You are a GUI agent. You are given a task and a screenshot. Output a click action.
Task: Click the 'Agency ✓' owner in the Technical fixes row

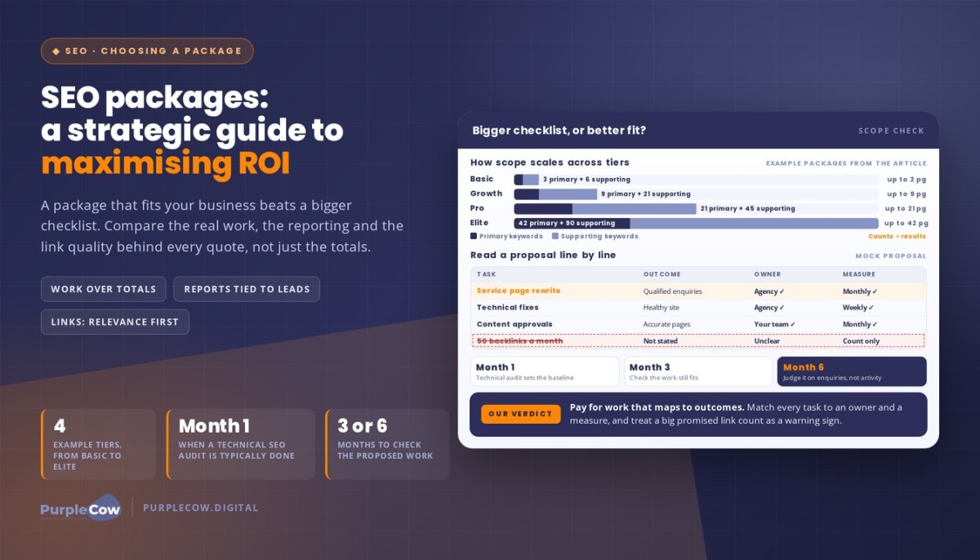point(769,308)
